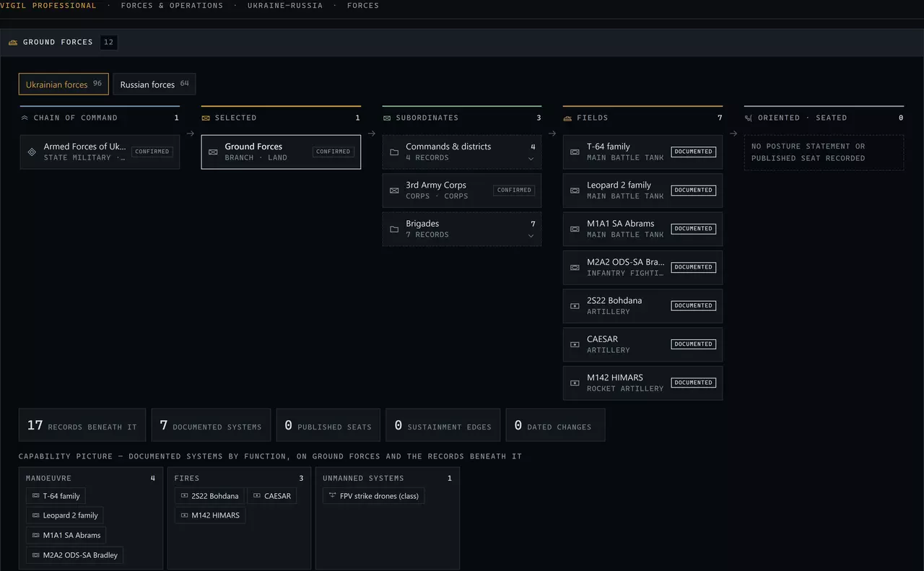Open Forces & Operations in the breadcrumb

[172, 6]
